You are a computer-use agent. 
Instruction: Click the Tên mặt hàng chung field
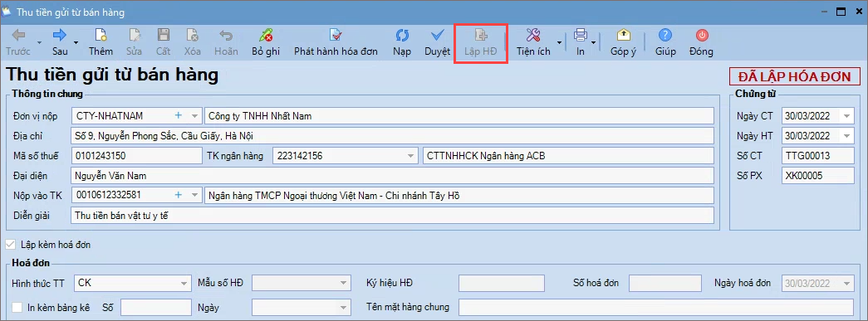(656, 307)
